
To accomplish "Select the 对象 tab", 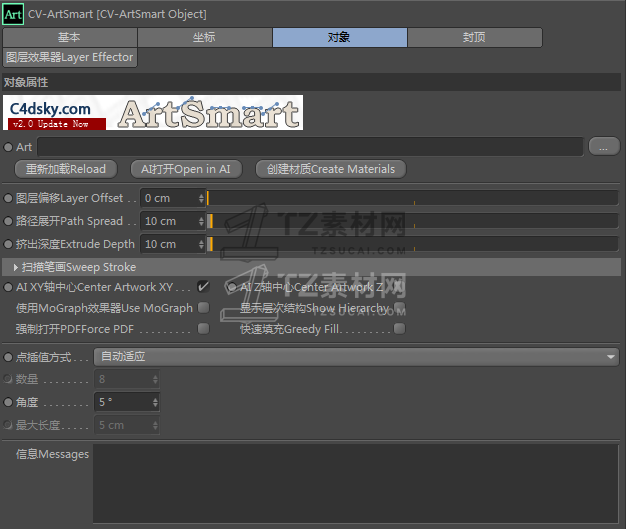I will [340, 38].
